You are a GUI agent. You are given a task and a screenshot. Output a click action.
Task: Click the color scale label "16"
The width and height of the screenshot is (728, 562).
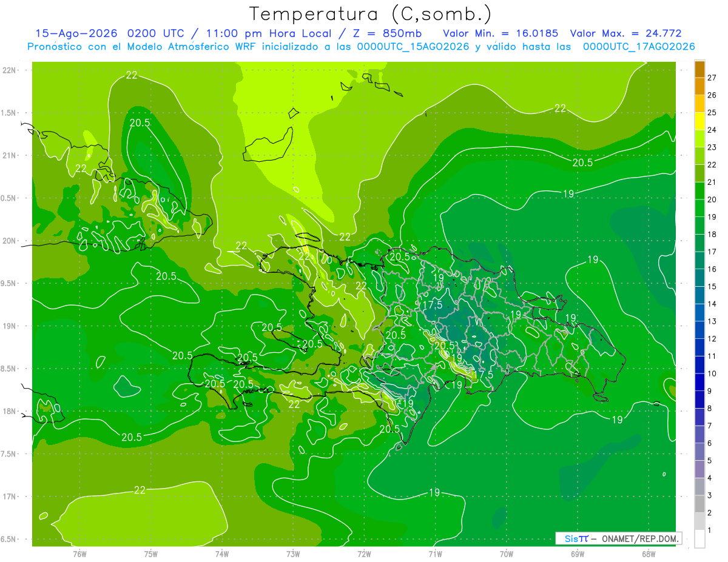712,269
